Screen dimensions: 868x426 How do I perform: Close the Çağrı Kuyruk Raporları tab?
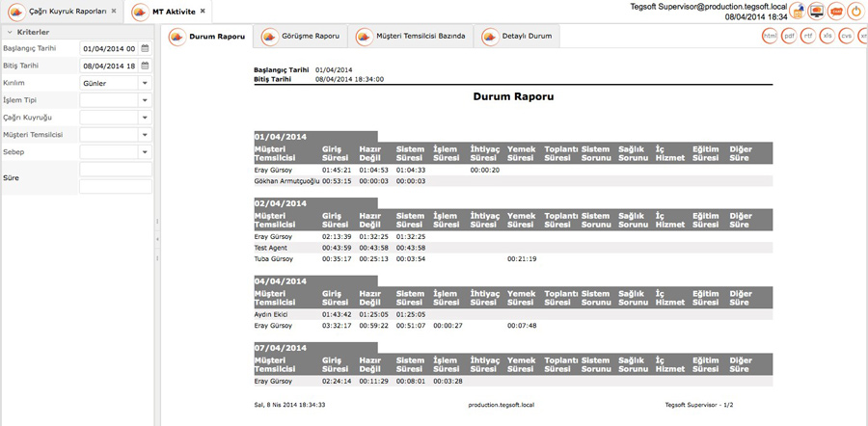click(x=114, y=11)
